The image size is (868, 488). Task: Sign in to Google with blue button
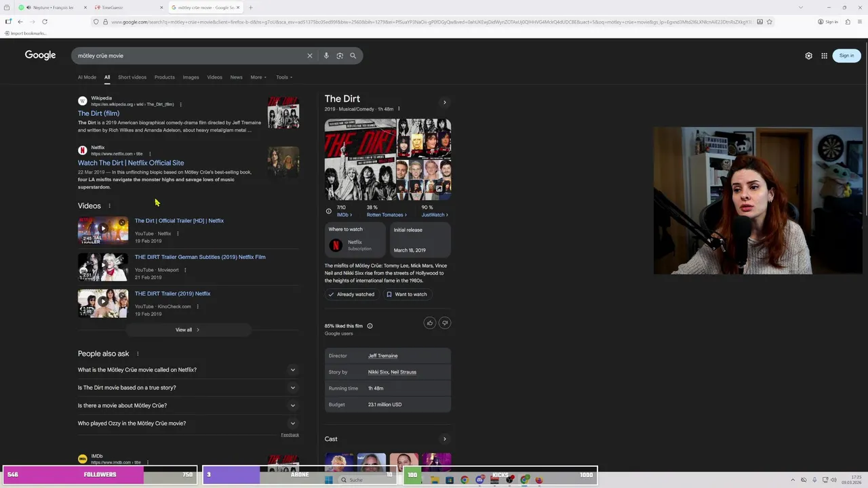point(846,56)
